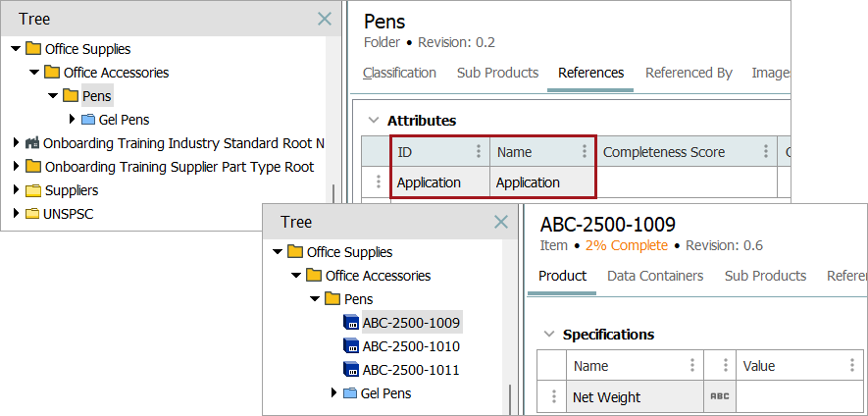Click Pens folder icon in lower tree
Image resolution: width=868 pixels, height=416 pixels.
pos(332,299)
